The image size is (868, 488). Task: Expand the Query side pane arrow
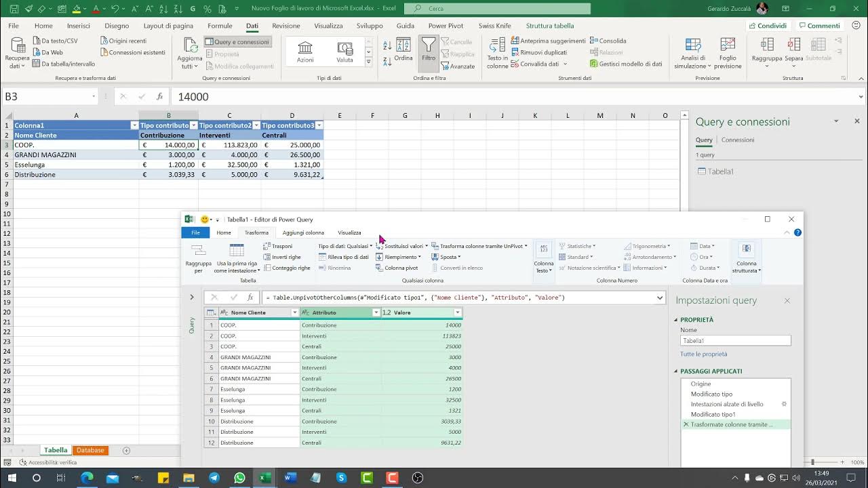(192, 297)
